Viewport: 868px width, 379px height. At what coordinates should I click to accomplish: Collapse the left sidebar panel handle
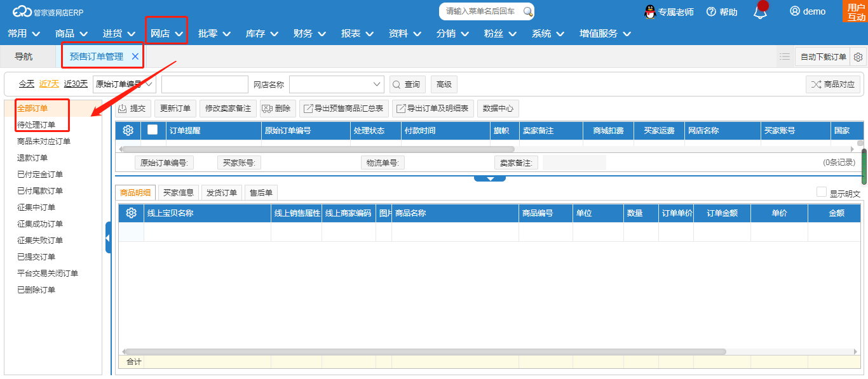(x=107, y=238)
